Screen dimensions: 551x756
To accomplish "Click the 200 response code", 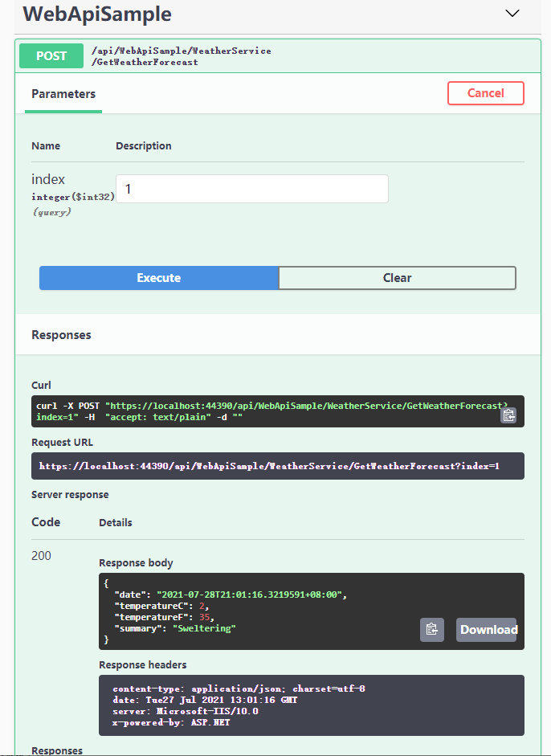I will [x=41, y=556].
